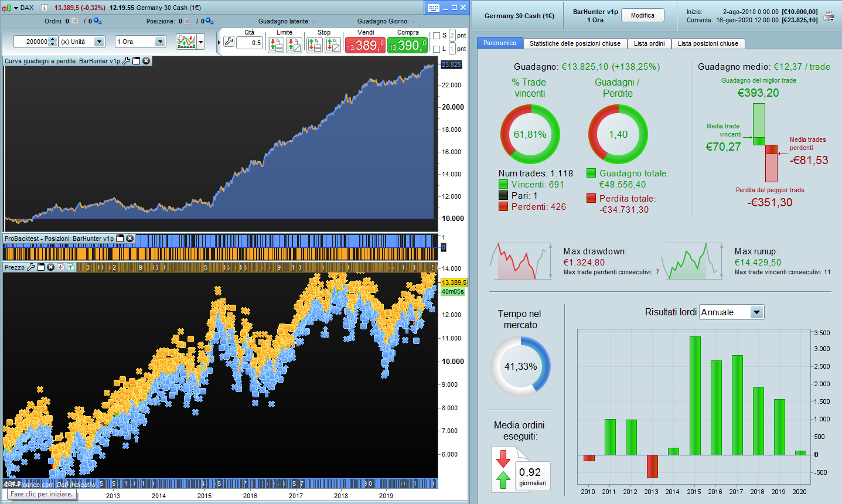Click the Num trades: 1.118 text
This screenshot has height=504, width=842.
536,173
